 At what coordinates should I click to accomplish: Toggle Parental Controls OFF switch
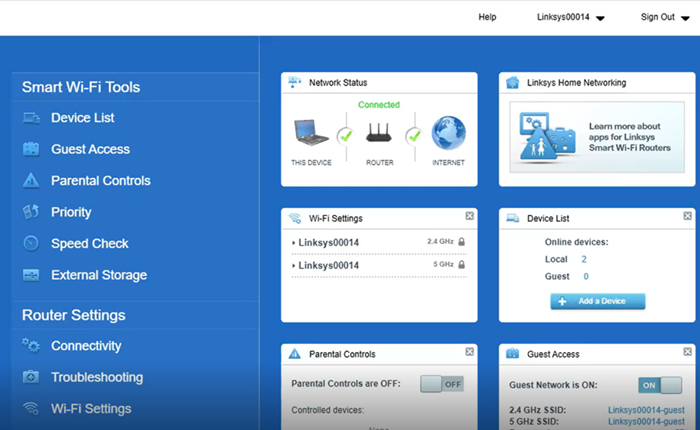442,384
